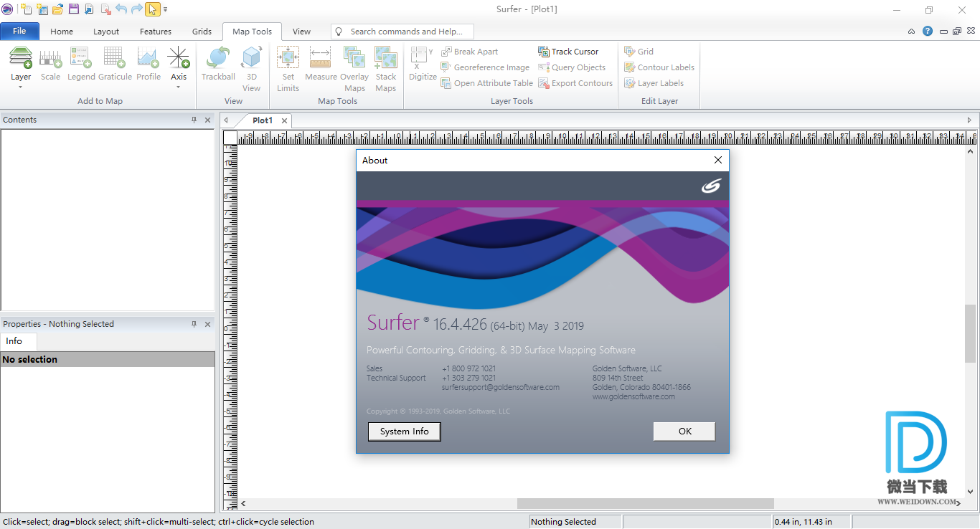Expand the Axis dropdown arrow
The image size is (980, 529).
pos(179,87)
